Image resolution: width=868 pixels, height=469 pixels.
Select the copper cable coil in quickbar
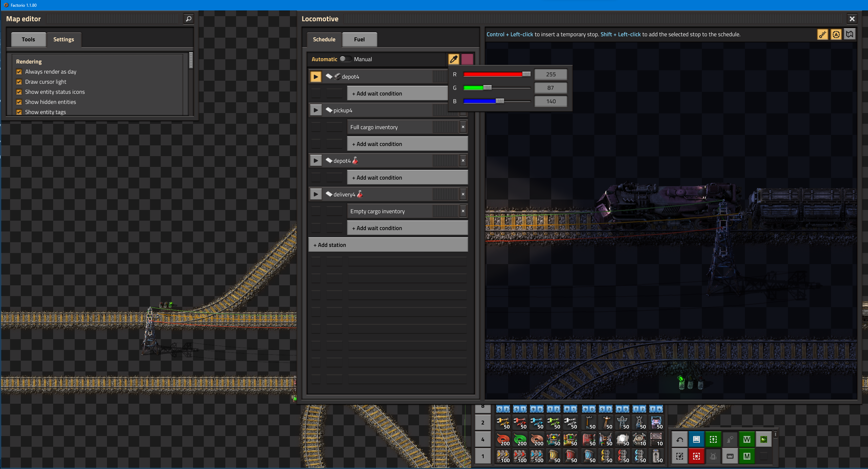pyautogui.click(x=536, y=439)
